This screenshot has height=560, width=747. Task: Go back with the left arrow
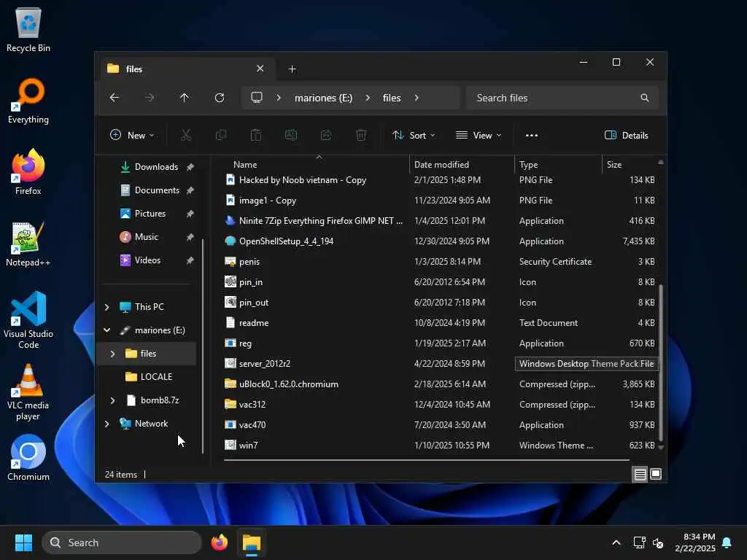[115, 98]
